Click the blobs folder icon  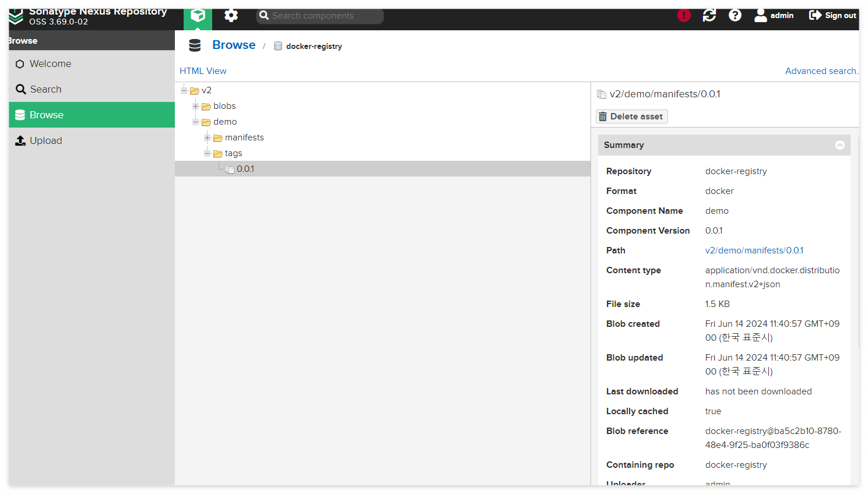[206, 107]
